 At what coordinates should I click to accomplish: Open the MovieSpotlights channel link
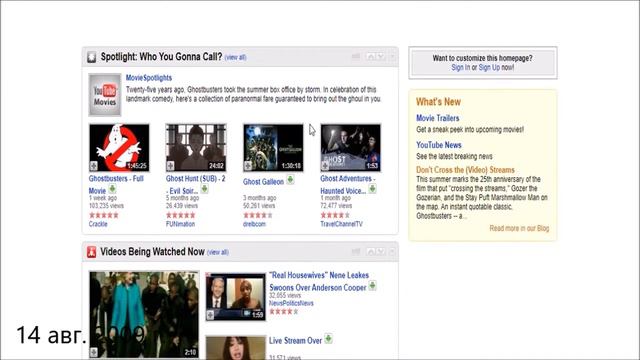pos(149,78)
